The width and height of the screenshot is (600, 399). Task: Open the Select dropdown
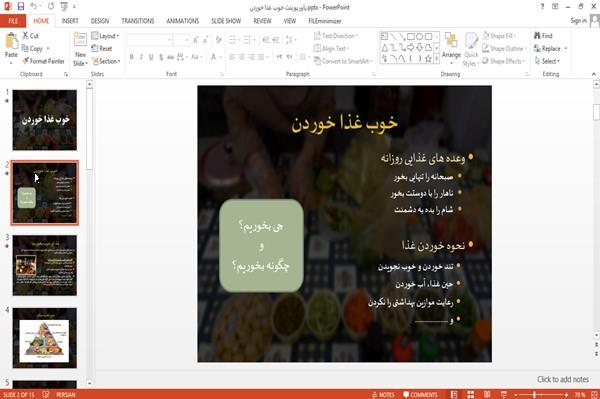pos(547,61)
